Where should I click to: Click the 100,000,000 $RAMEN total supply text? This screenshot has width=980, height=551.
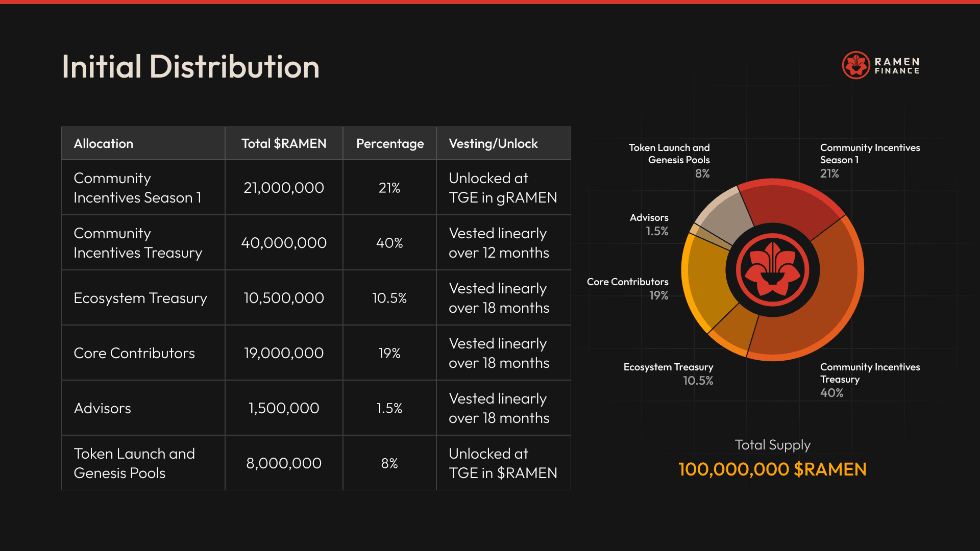(772, 469)
